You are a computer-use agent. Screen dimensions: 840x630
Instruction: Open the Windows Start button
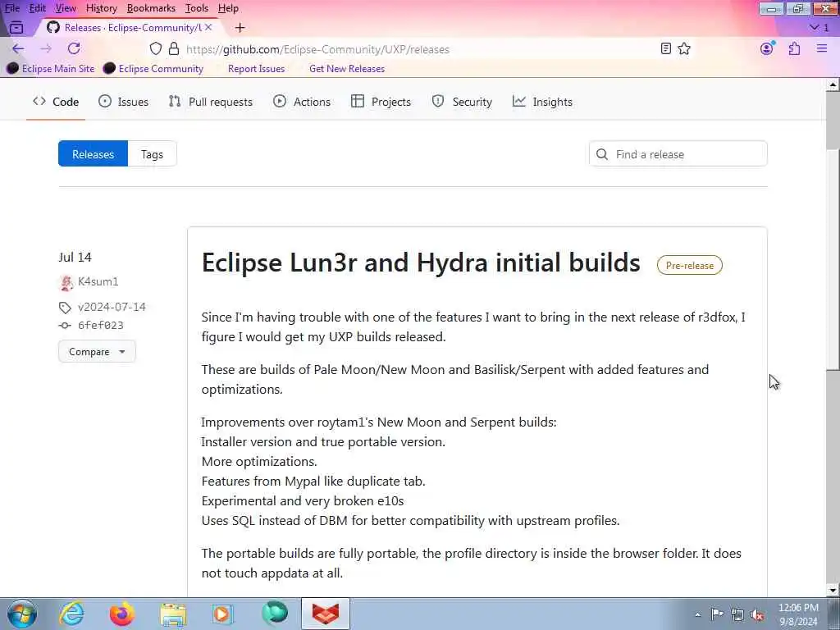[22, 614]
